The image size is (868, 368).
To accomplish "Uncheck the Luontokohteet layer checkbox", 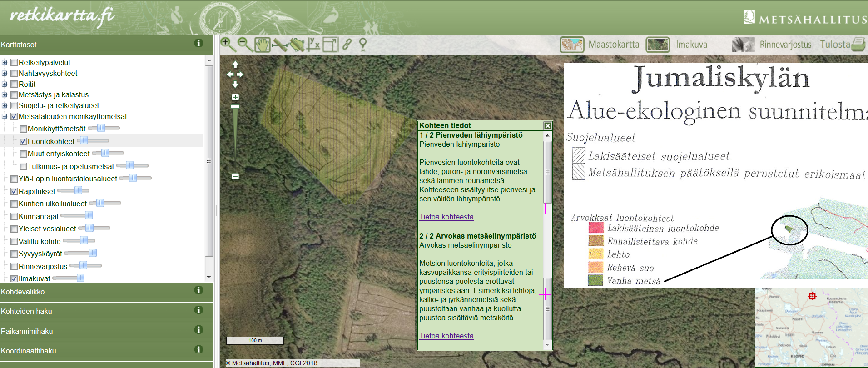I will coord(23,141).
